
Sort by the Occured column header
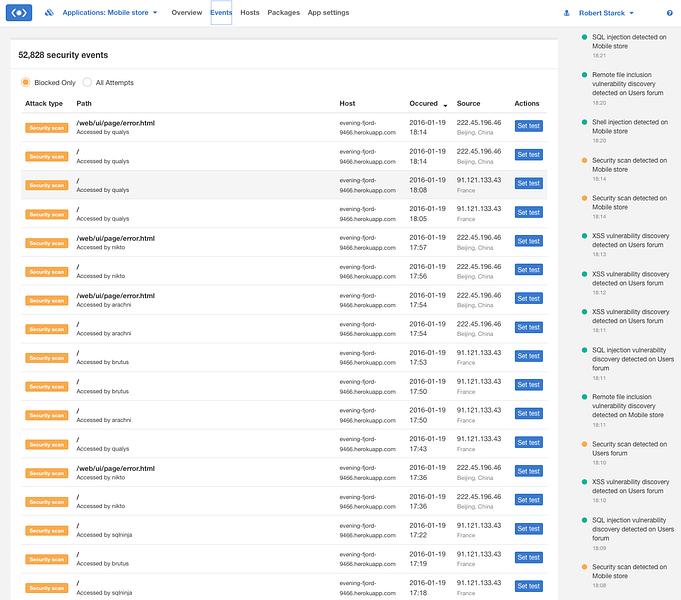(x=423, y=103)
